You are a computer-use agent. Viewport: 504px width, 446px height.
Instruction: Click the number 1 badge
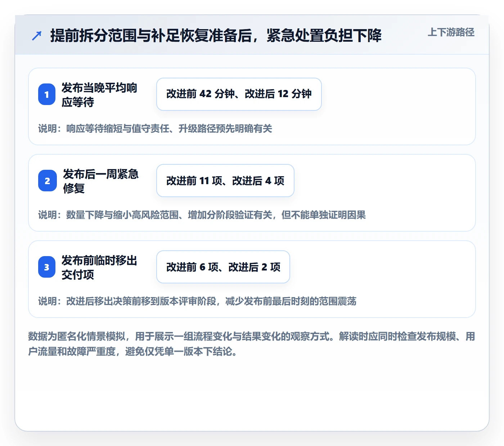47,94
